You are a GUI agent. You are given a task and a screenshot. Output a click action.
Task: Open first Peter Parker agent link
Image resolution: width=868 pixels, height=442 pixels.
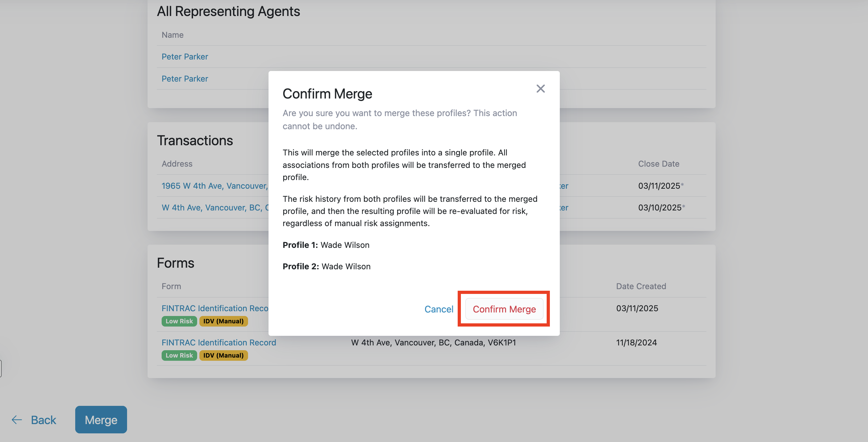(185, 57)
